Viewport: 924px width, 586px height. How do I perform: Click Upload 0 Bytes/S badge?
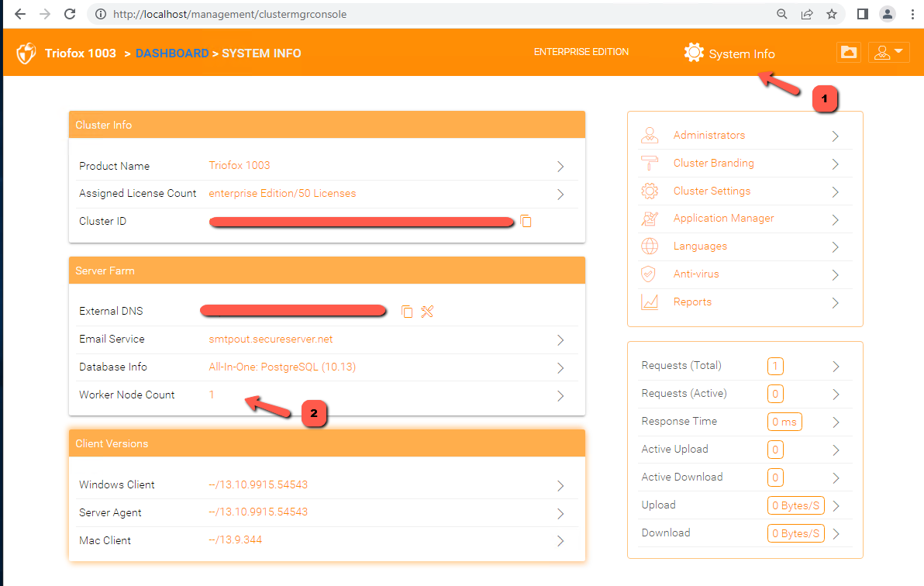pos(795,505)
